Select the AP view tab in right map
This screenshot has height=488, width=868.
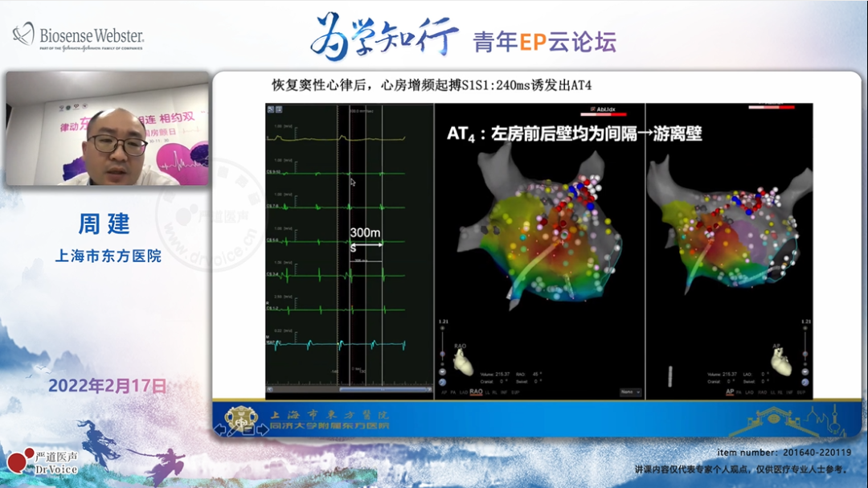pos(730,392)
